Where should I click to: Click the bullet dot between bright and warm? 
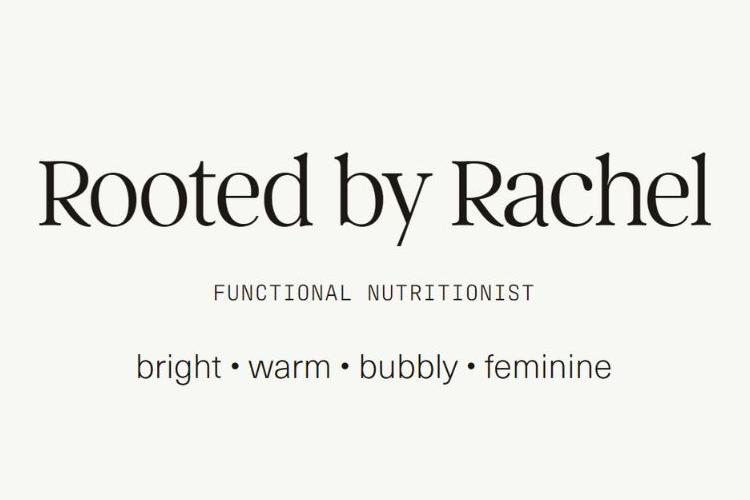pyautogui.click(x=235, y=367)
